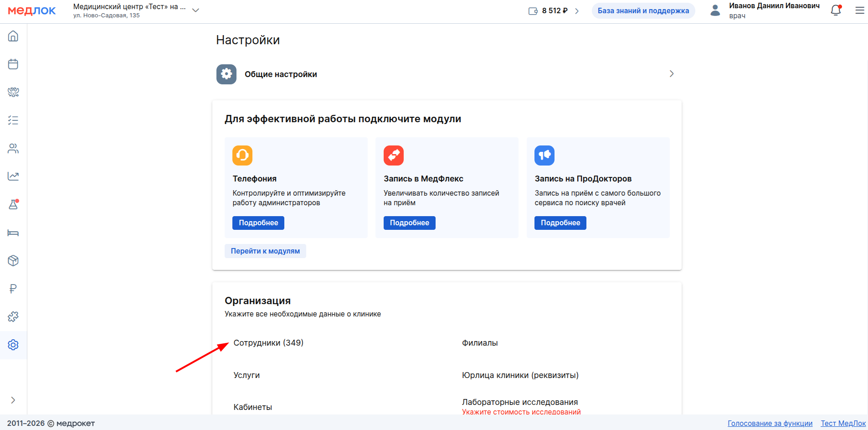Click Подробнее under Телефония
Viewport: 868px width, 430px height.
pos(258,223)
